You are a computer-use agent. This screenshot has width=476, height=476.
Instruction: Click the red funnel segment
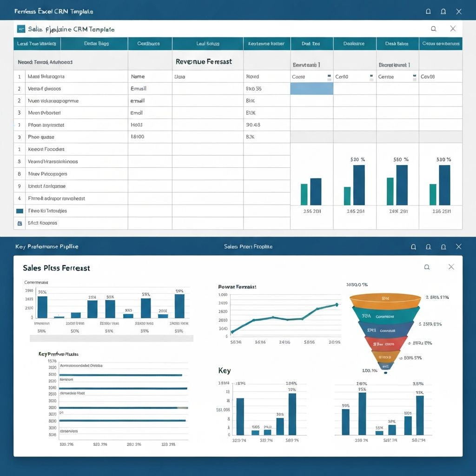click(385, 344)
